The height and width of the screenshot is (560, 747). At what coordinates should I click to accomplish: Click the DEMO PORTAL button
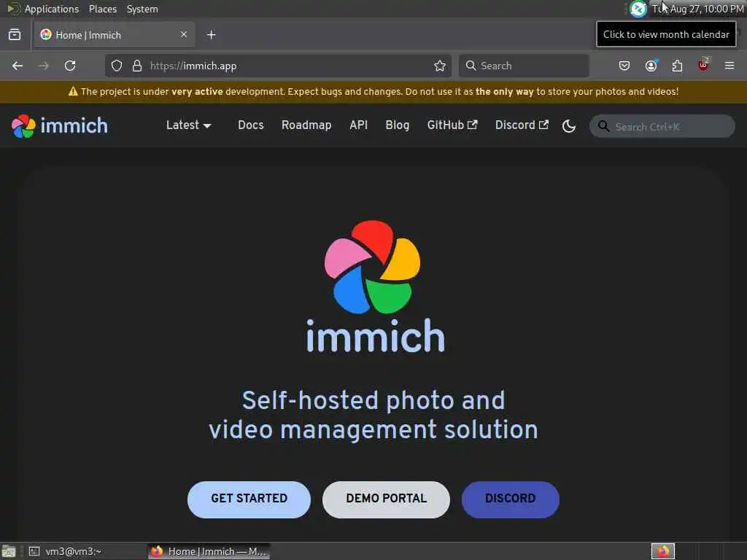(387, 499)
